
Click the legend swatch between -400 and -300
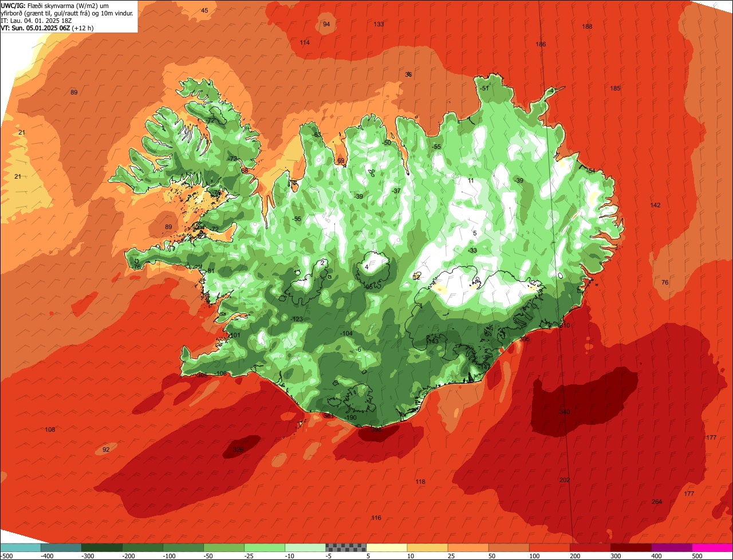pyautogui.click(x=61, y=547)
